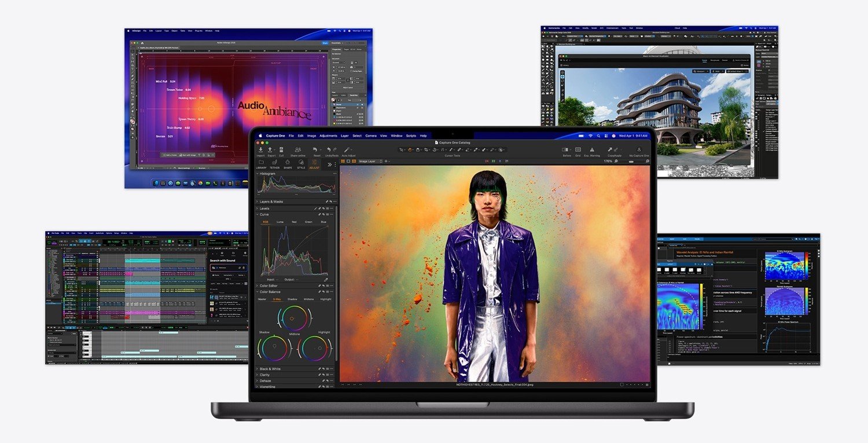Open the Cull tool in Capture One

[x=282, y=149]
